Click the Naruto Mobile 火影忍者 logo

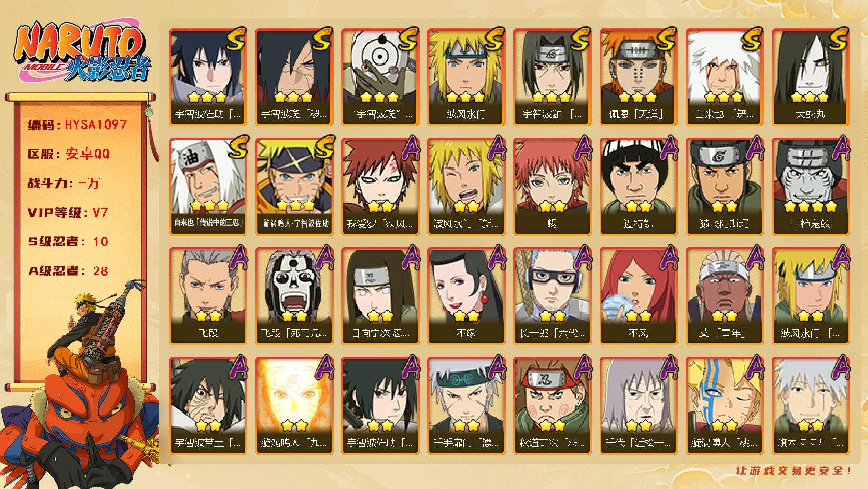(82, 52)
